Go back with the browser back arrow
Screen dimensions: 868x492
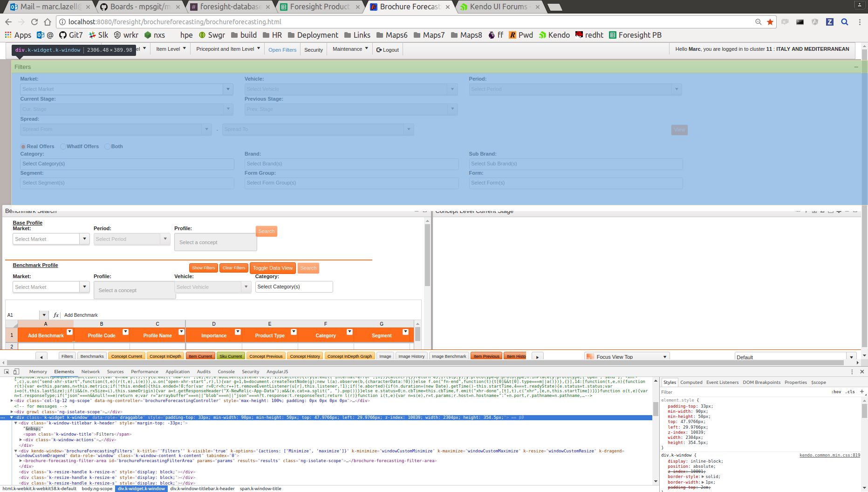(x=8, y=22)
